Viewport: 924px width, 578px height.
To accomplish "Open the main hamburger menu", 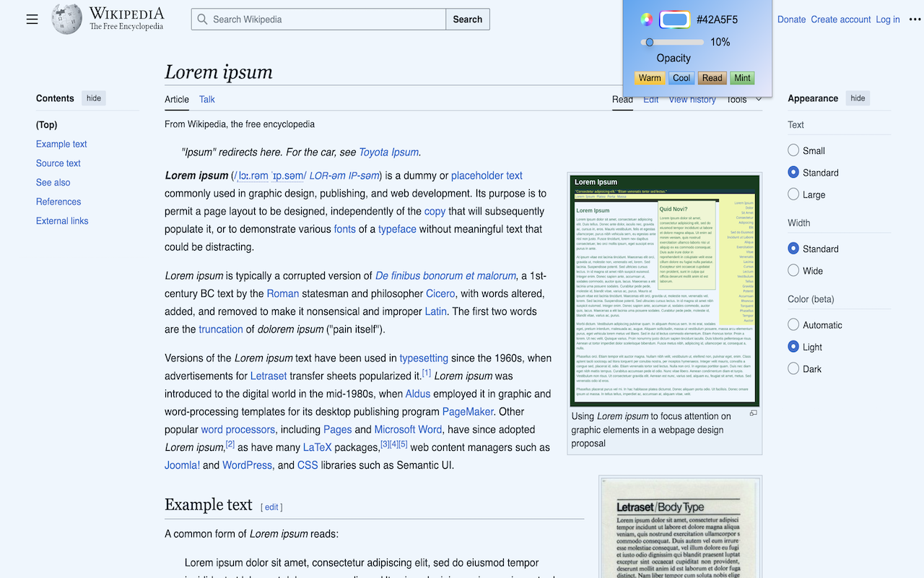I will (x=32, y=20).
